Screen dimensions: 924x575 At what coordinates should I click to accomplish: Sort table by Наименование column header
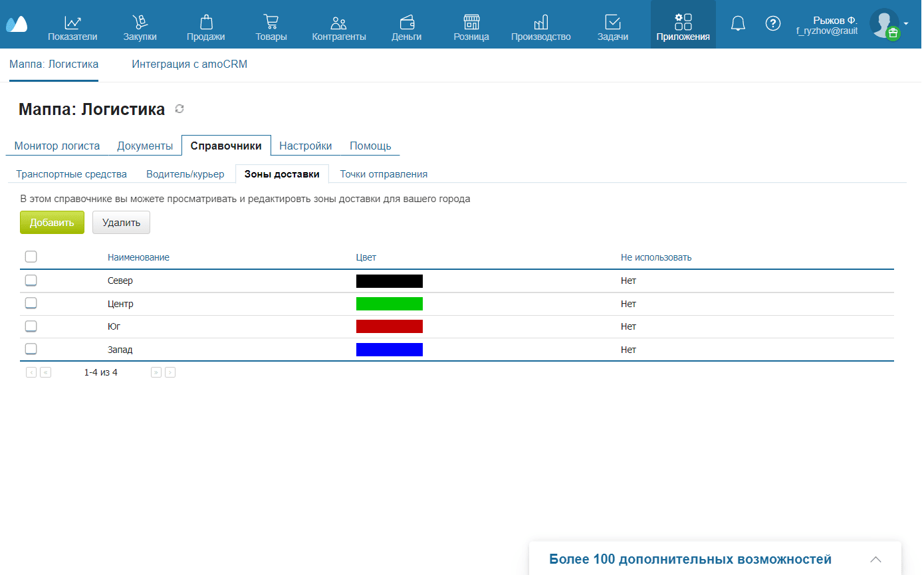tap(138, 257)
